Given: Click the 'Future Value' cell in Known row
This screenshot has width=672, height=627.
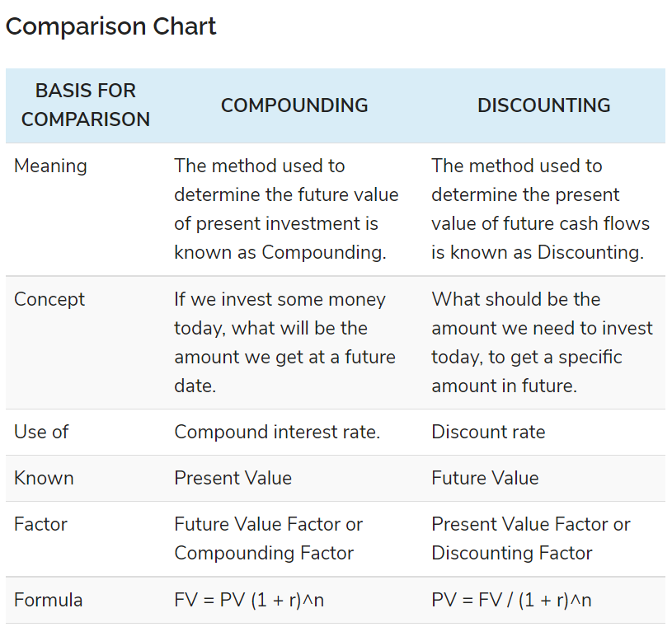Looking at the screenshot, I should [x=485, y=478].
